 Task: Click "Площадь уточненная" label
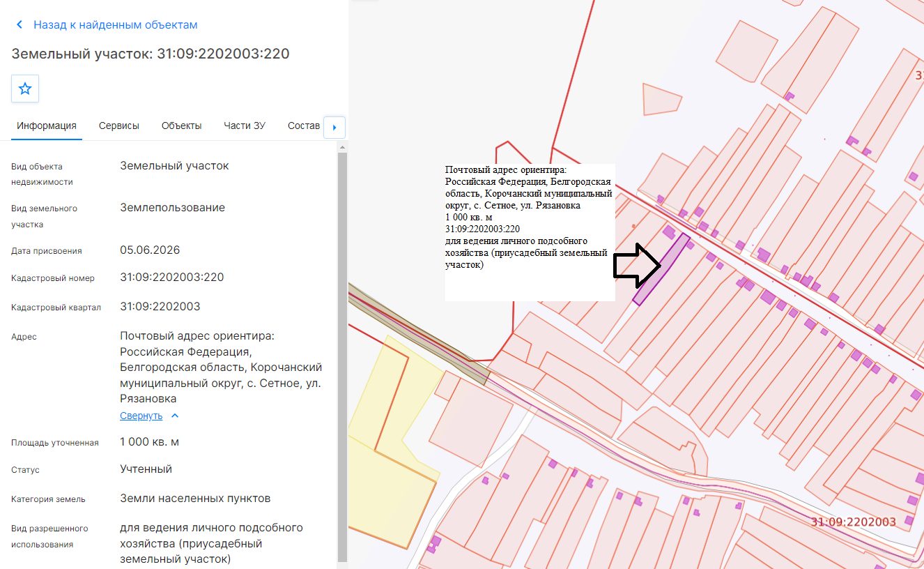[55, 443]
